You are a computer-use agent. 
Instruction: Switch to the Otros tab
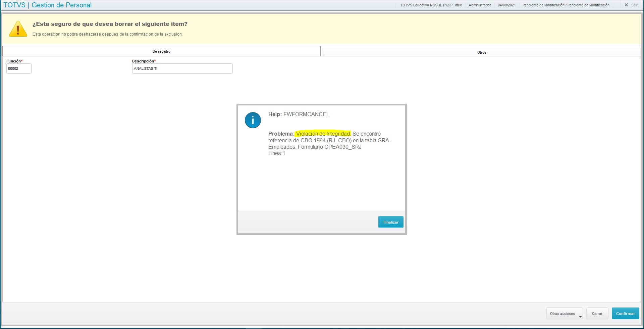click(x=482, y=52)
